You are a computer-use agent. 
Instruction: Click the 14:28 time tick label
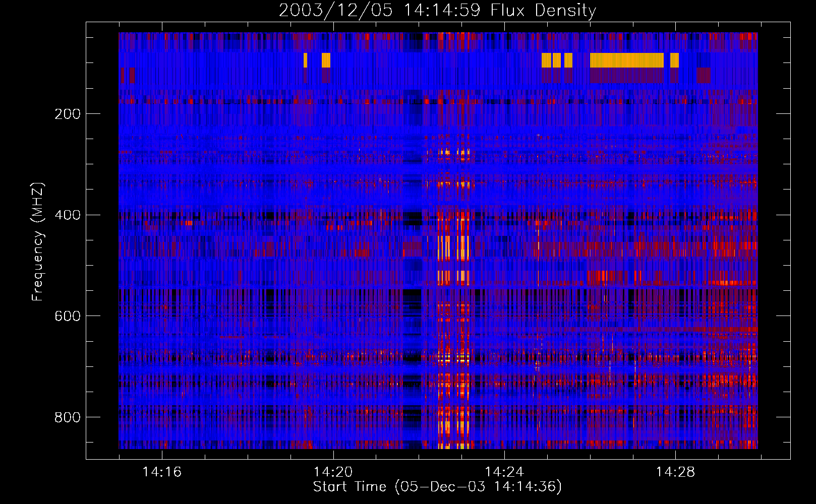point(675,472)
